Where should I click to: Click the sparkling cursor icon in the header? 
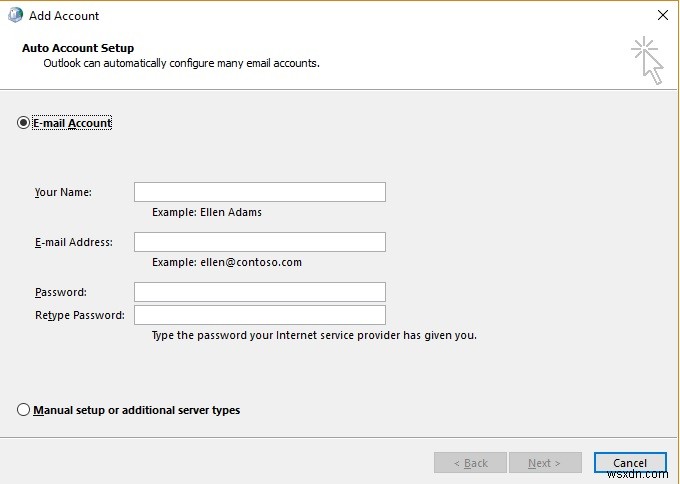tap(647, 59)
